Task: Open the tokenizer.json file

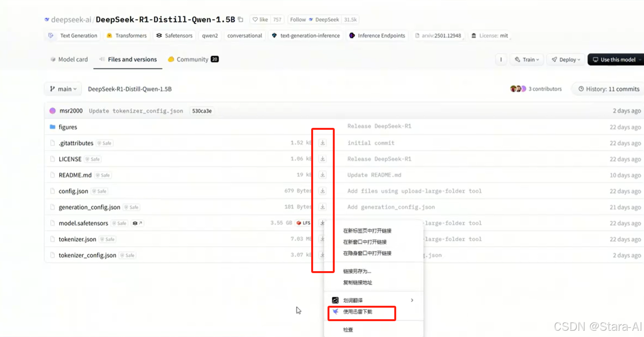Action: (77, 239)
